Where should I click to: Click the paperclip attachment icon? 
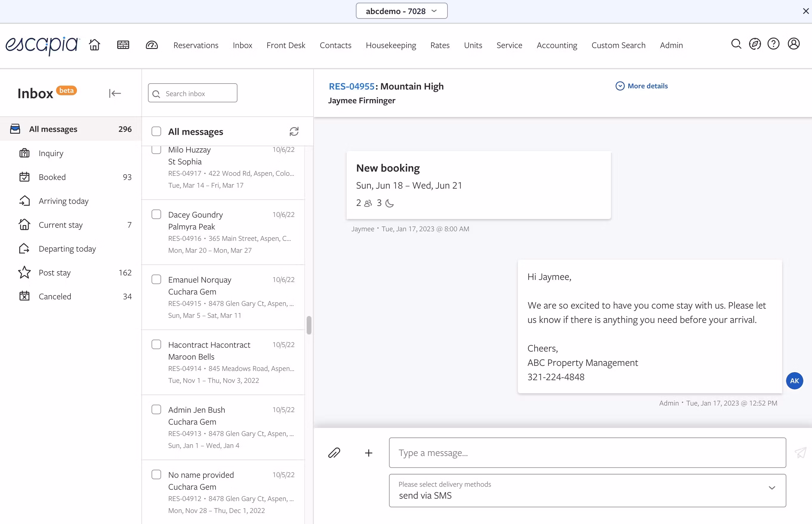click(334, 453)
